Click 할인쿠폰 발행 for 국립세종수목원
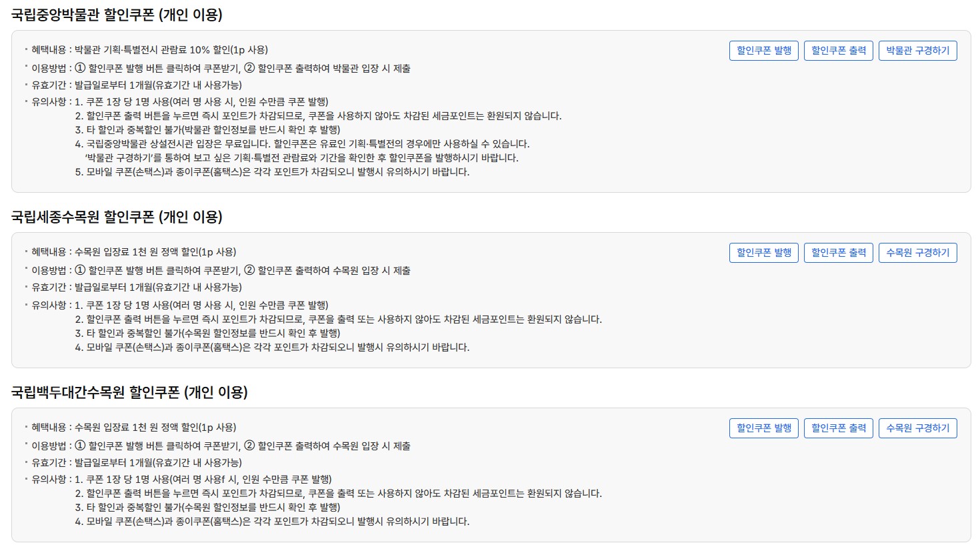Screen dimensions: 980x547 point(763,252)
